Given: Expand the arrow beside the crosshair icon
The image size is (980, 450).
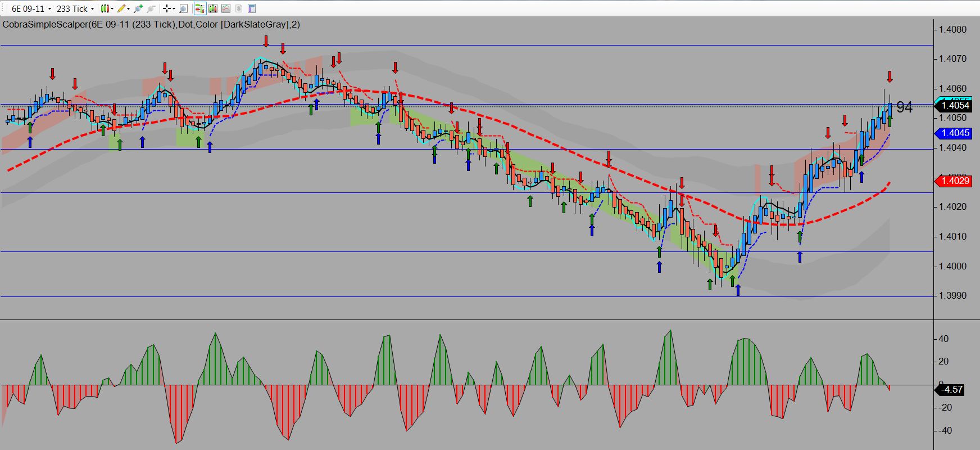Looking at the screenshot, I should (x=174, y=8).
